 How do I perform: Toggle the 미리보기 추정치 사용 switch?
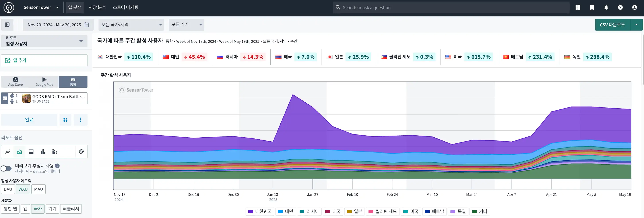pyautogui.click(x=6, y=168)
